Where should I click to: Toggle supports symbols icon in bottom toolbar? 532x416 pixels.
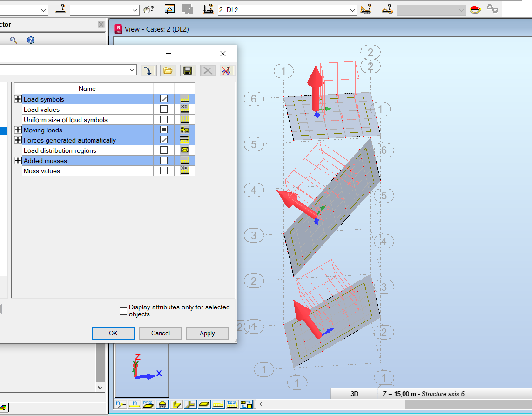pos(162,404)
